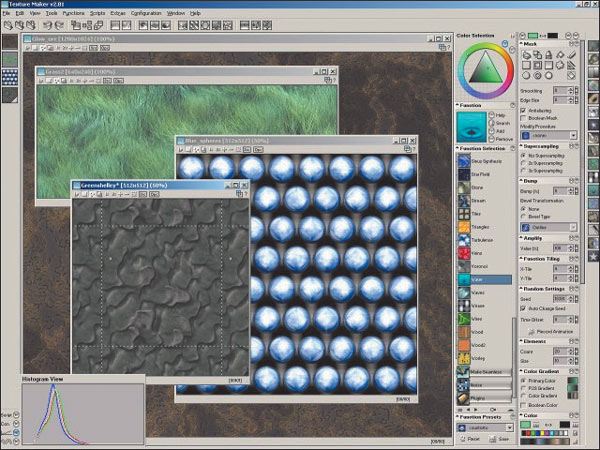Image resolution: width=600 pixels, height=450 pixels.
Task: Open the Modify Procedure dropdown
Action: point(550,132)
